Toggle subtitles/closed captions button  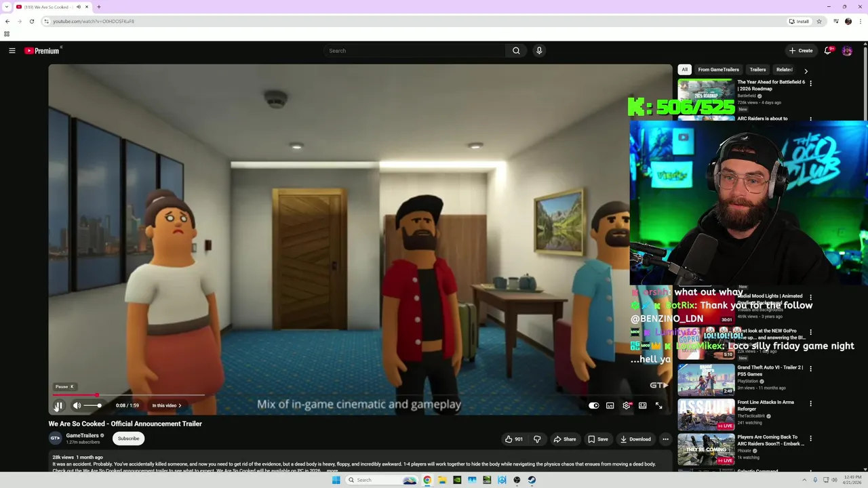click(x=610, y=405)
